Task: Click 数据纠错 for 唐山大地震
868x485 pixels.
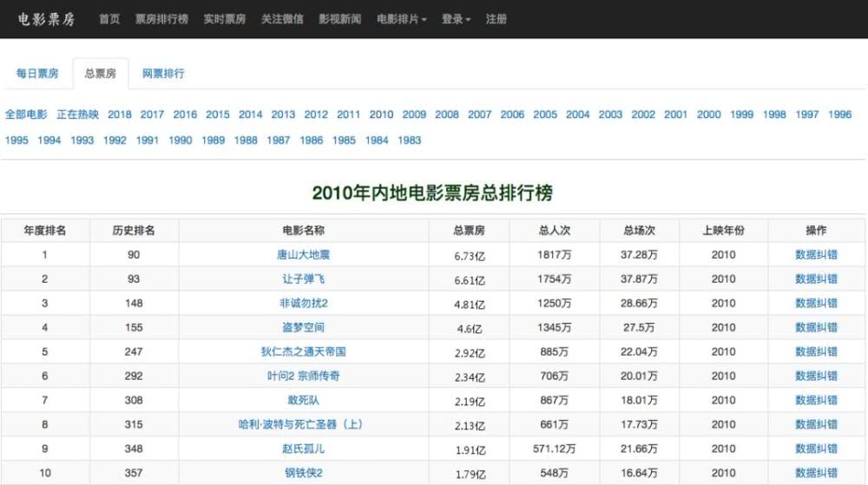Action: click(x=816, y=254)
